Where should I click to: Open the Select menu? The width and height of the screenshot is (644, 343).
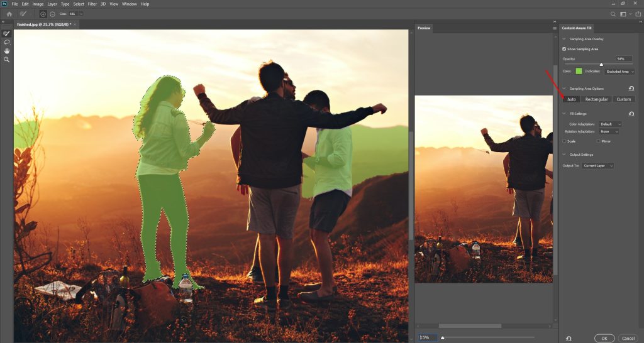[x=79, y=4]
